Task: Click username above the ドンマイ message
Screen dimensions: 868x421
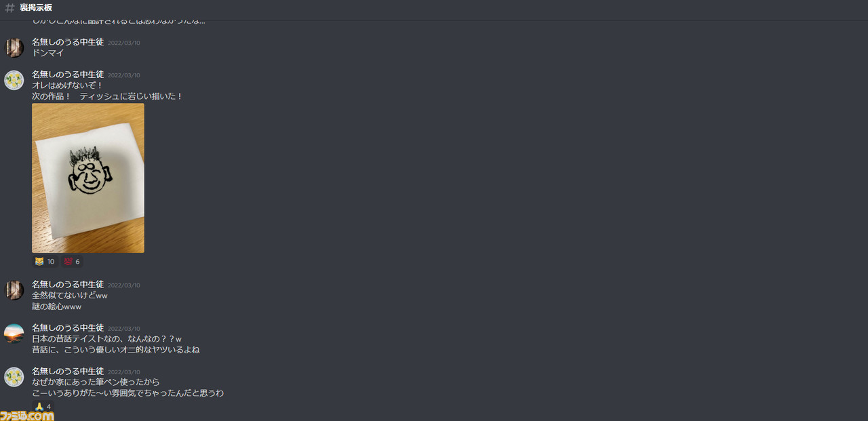Action: (68, 42)
